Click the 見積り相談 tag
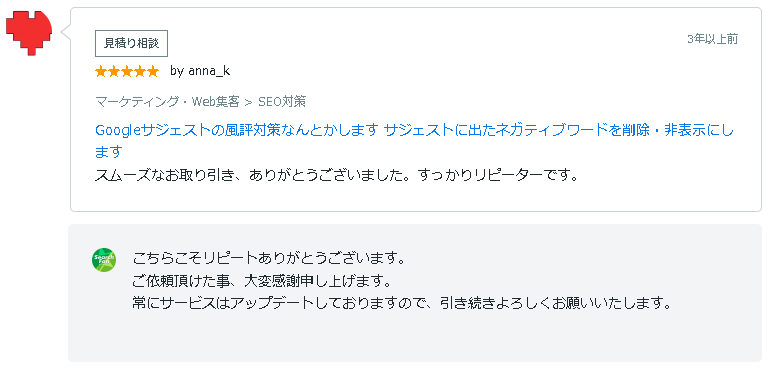The height and width of the screenshot is (369, 770). pyautogui.click(x=132, y=43)
